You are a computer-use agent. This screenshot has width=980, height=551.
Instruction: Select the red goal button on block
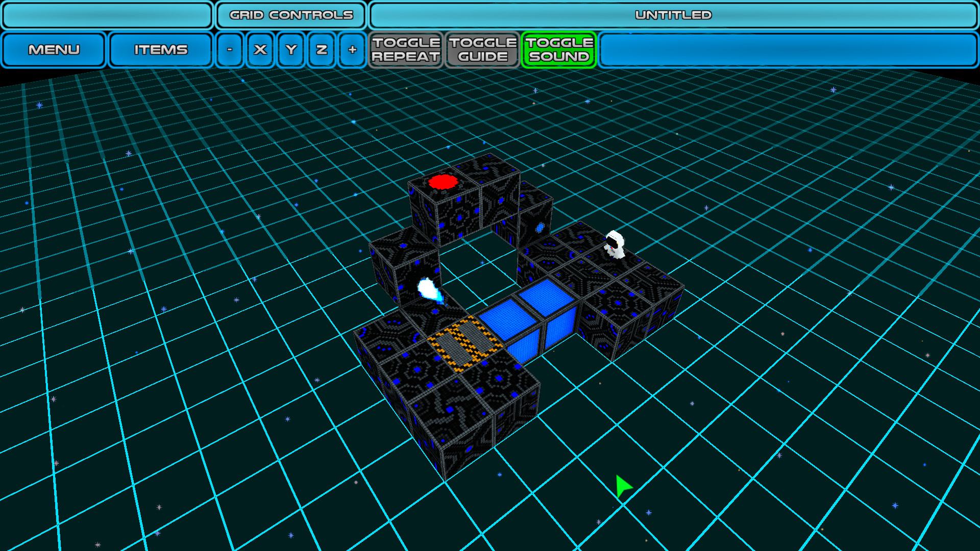pos(442,182)
